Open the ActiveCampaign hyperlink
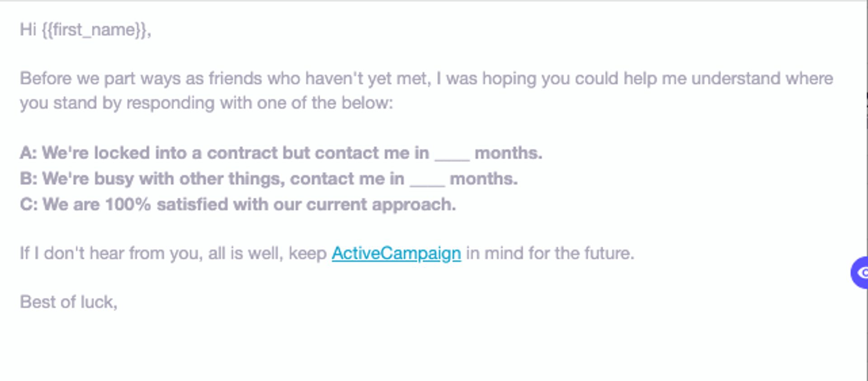The width and height of the screenshot is (868, 381). pos(396,253)
